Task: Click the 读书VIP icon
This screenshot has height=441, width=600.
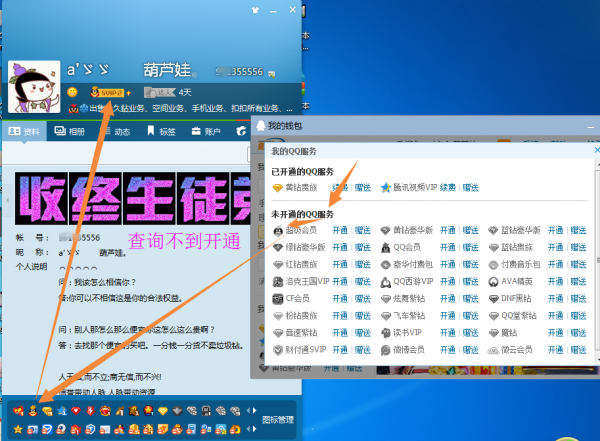Action: [x=385, y=333]
